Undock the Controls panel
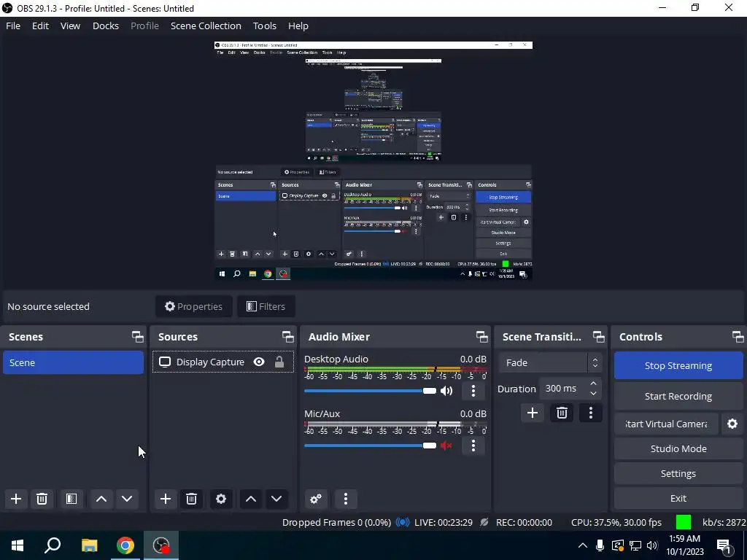Image resolution: width=747 pixels, height=560 pixels. [738, 337]
